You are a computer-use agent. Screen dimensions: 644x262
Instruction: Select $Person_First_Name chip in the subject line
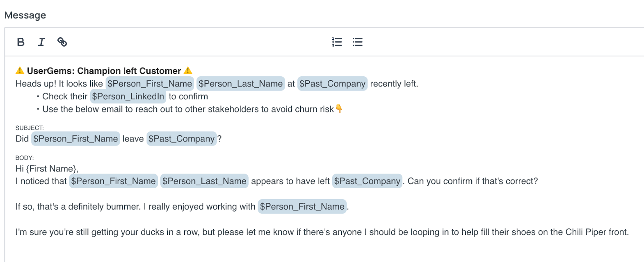point(75,139)
